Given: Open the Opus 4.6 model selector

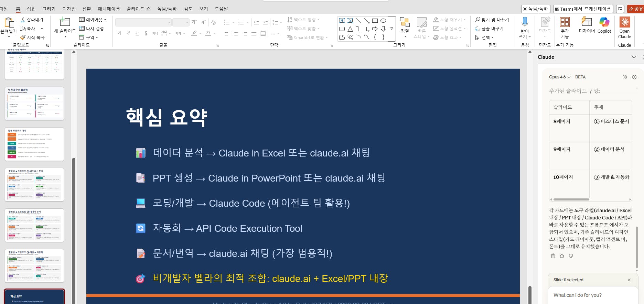Looking at the screenshot, I should pyautogui.click(x=560, y=77).
